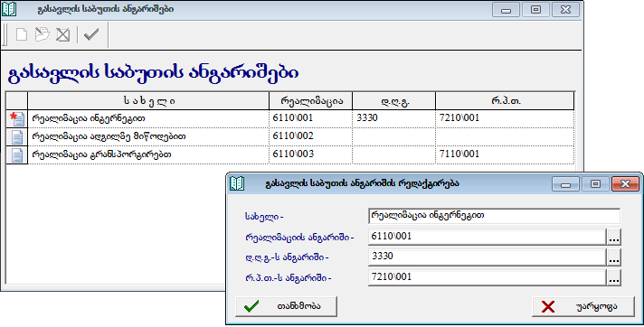Open account browser for the 7210\001 field
Viewport: 644px width, 327px height.
[x=614, y=277]
